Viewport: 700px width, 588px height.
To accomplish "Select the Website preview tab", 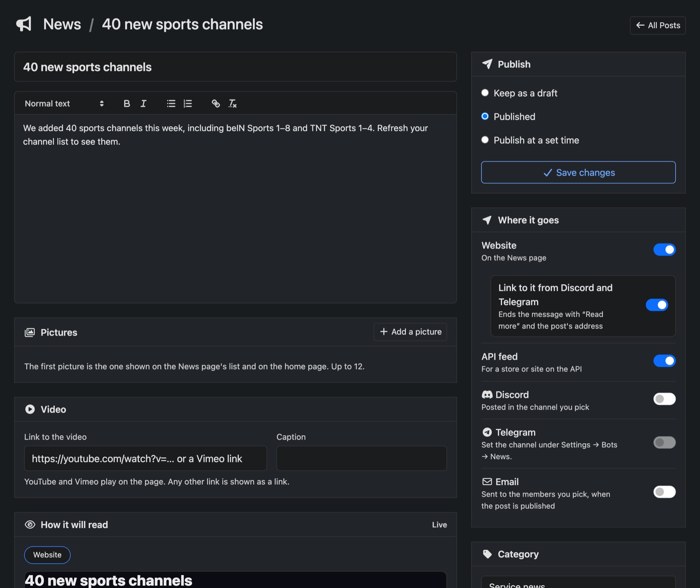I will [x=47, y=555].
